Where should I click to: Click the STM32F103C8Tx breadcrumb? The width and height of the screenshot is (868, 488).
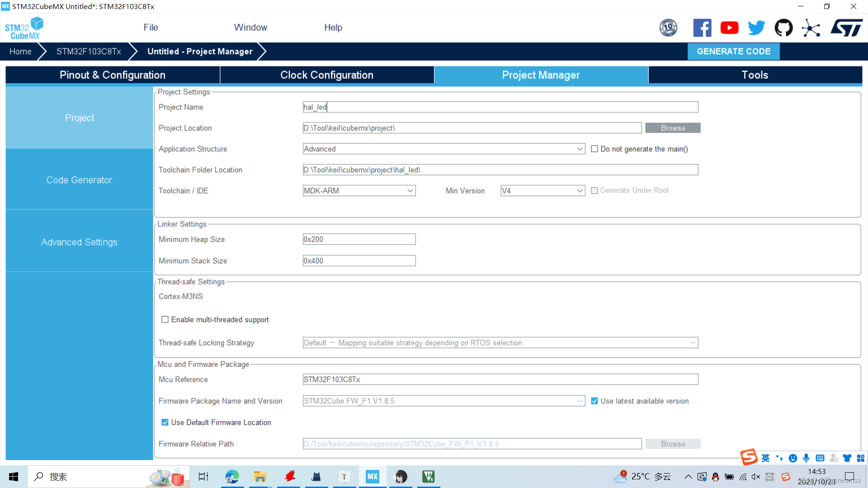coord(89,52)
